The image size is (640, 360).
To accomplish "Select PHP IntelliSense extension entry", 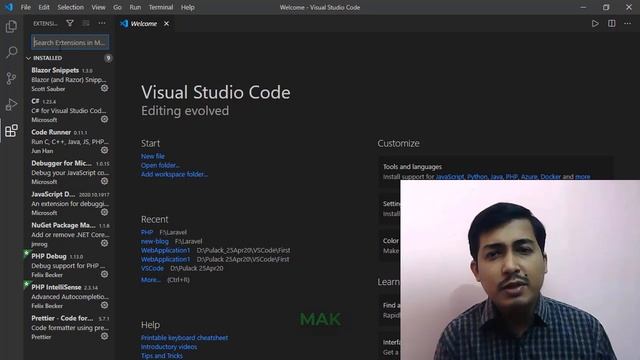I will (70, 297).
